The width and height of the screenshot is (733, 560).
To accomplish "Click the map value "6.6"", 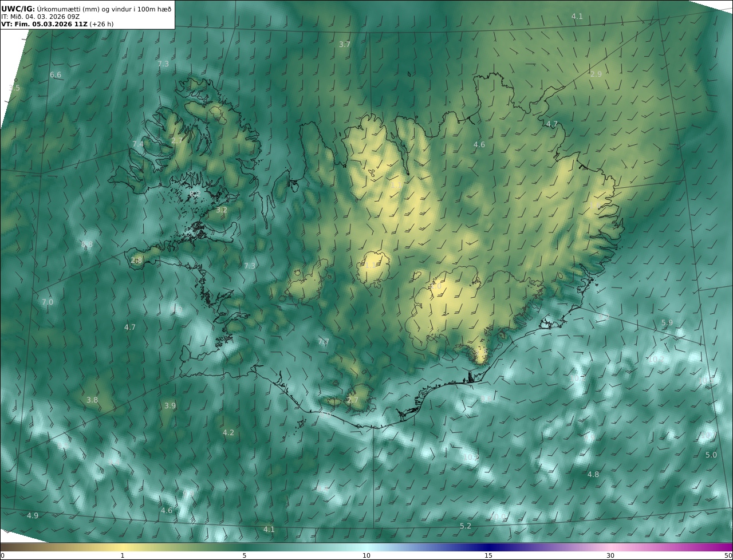I will click(x=56, y=75).
